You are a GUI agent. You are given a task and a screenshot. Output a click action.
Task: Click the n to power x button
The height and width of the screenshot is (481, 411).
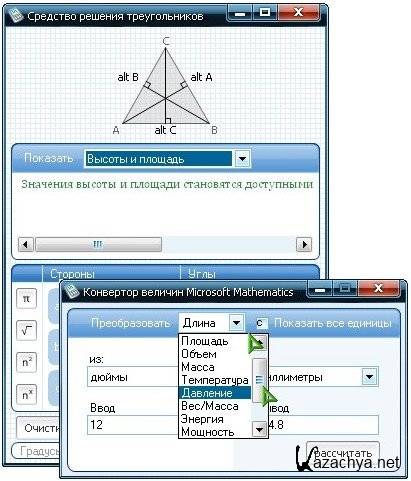coord(26,395)
